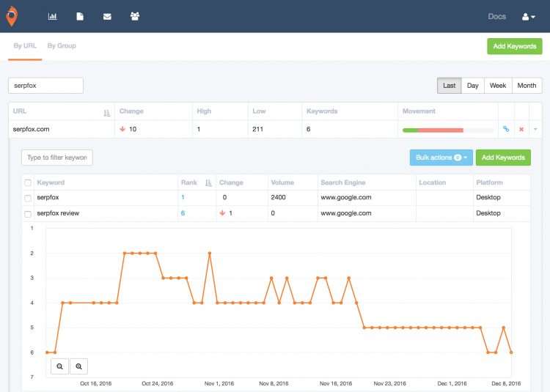Open the Docs link

(496, 16)
